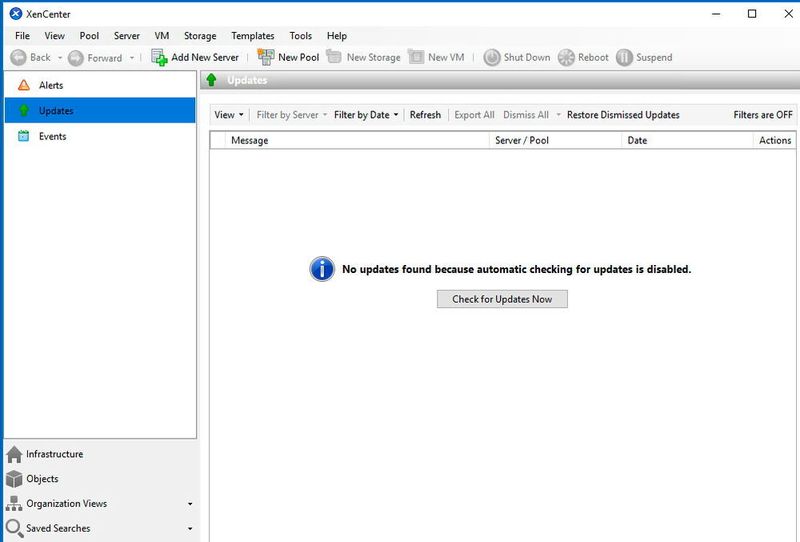This screenshot has width=800, height=542.
Task: Select Updates in the sidebar
Action: [x=100, y=110]
